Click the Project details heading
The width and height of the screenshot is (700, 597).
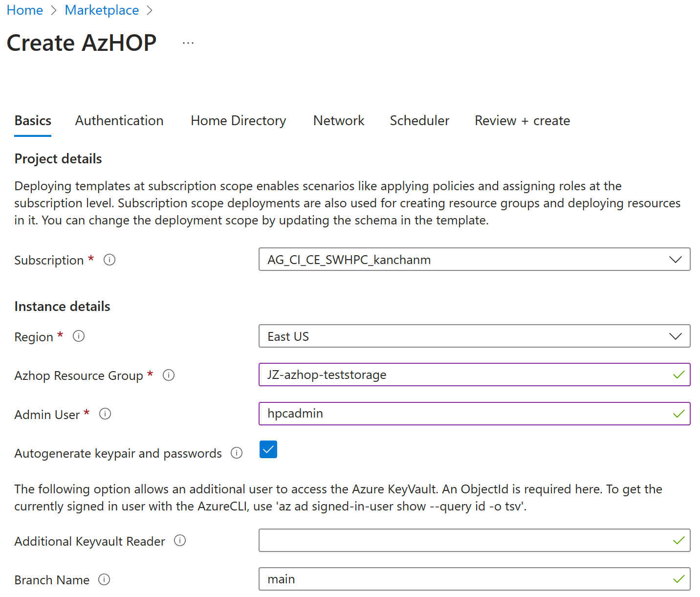pyautogui.click(x=58, y=159)
